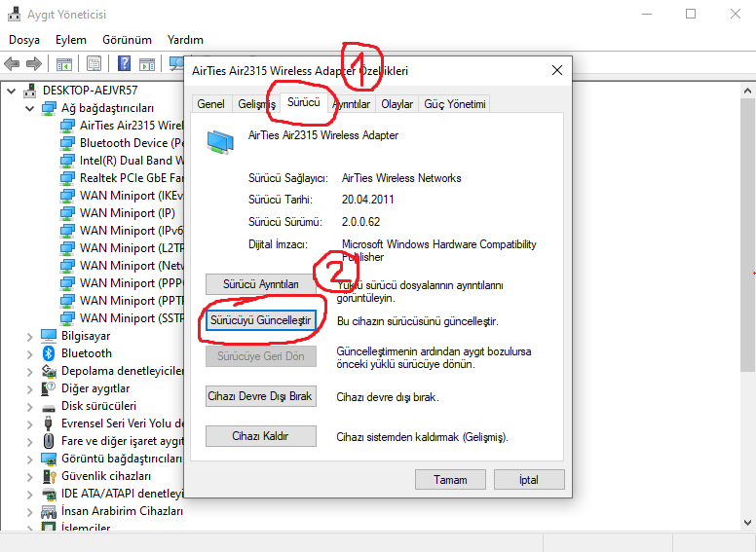756x552 pixels.
Task: Click the Cihazı Kaldır button
Action: pos(261,436)
